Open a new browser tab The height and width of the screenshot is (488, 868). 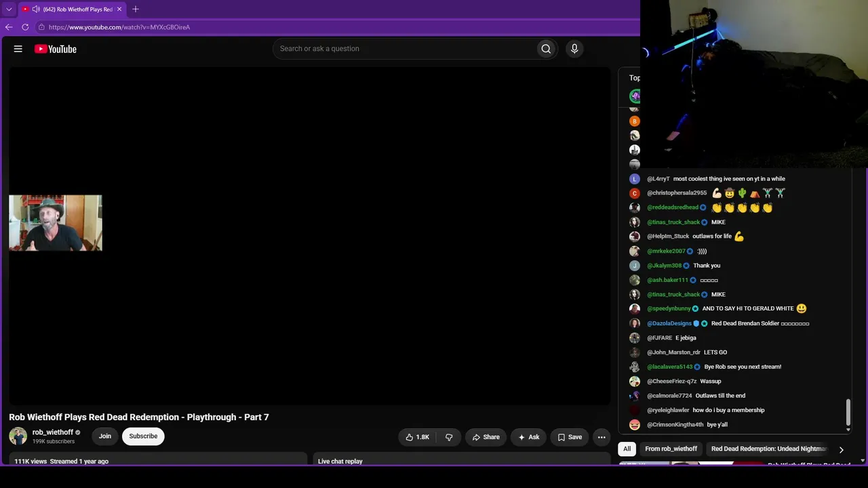[x=136, y=9]
